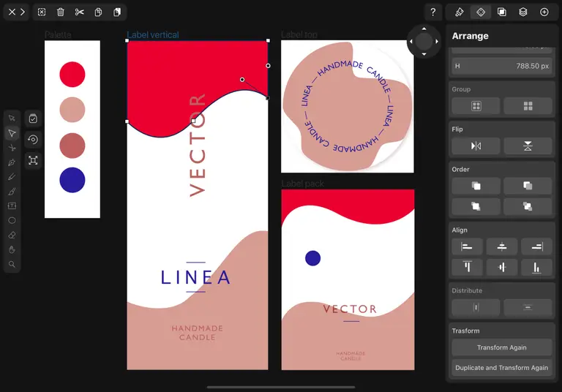Viewport: 562px width, 392px height.
Task: Click the joystick right arrow
Action: click(437, 42)
